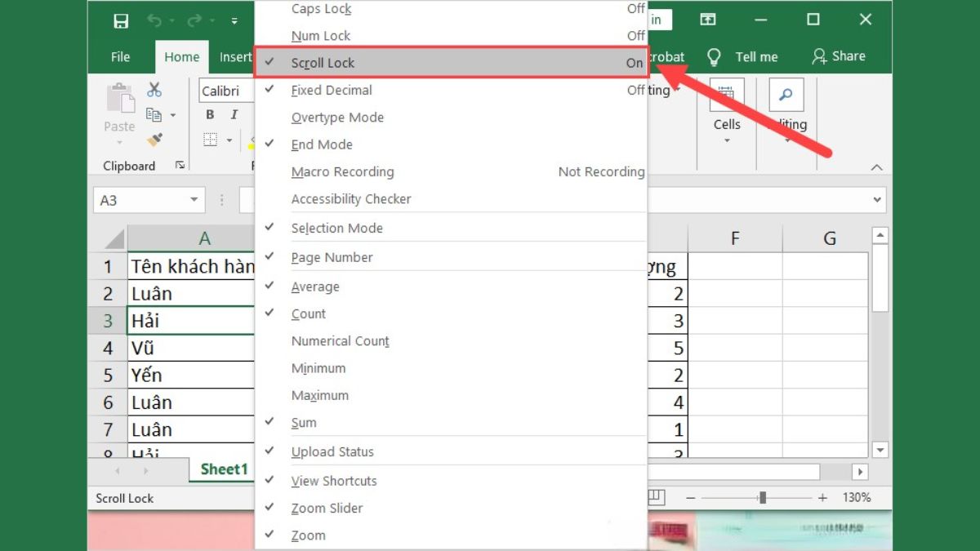Collapse the ribbon with chevron
Image resolution: width=980 pixels, height=551 pixels.
tap(876, 167)
